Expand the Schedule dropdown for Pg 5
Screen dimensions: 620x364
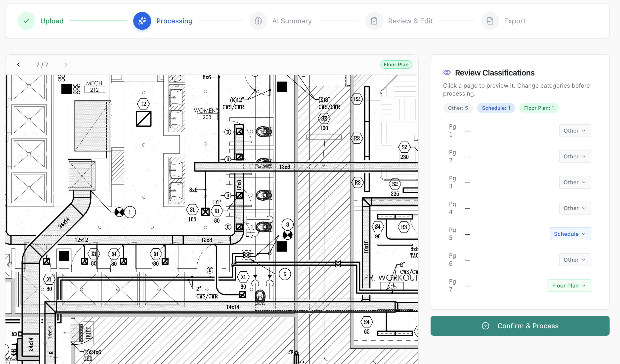click(570, 234)
